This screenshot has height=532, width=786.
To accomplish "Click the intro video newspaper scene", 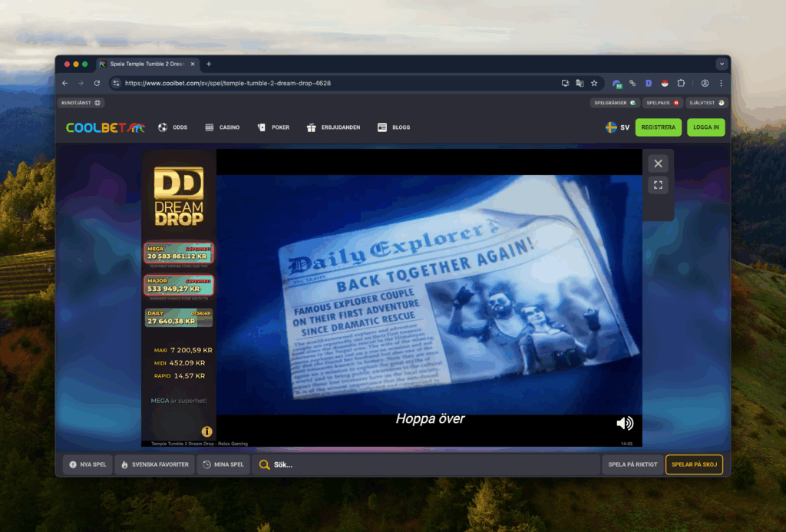I will pos(429,295).
